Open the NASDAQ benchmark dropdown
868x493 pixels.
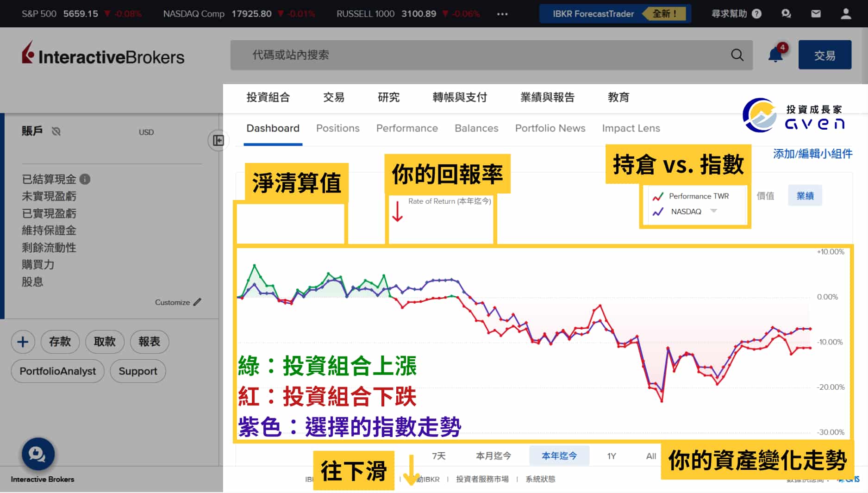(713, 211)
